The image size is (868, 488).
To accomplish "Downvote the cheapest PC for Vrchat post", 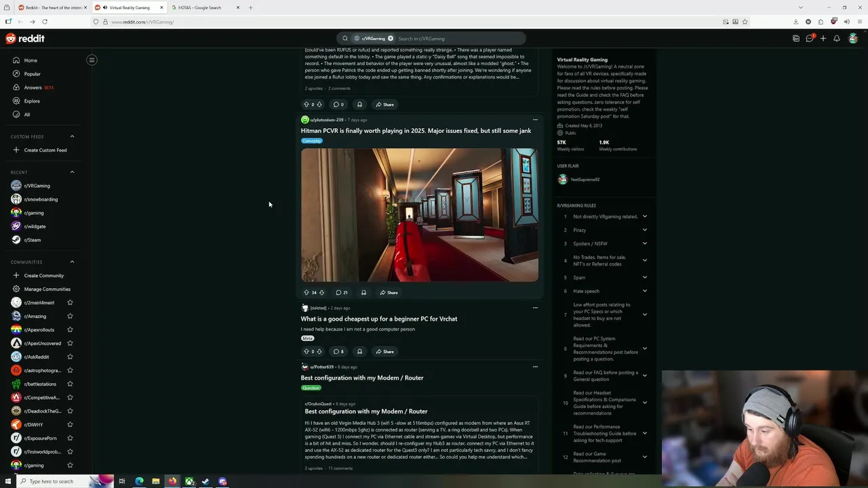I will (319, 352).
